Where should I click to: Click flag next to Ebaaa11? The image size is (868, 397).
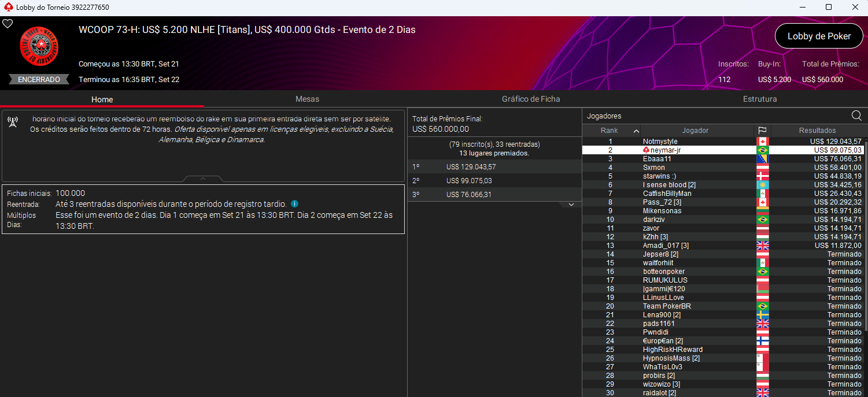[762, 159]
